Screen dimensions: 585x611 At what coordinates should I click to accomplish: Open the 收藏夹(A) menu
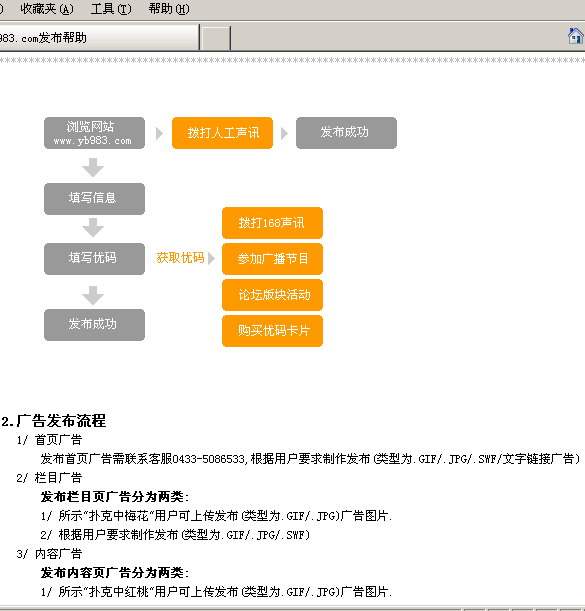[x=47, y=9]
